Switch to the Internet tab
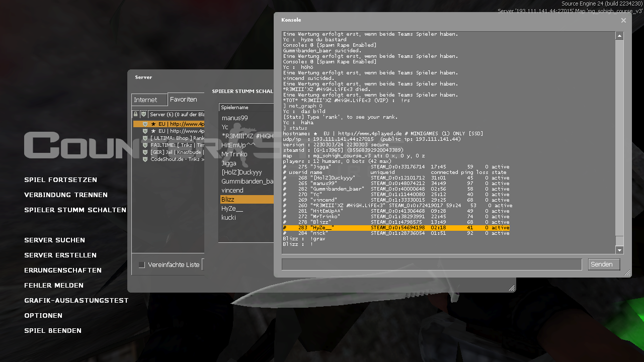644x362 pixels. [145, 100]
